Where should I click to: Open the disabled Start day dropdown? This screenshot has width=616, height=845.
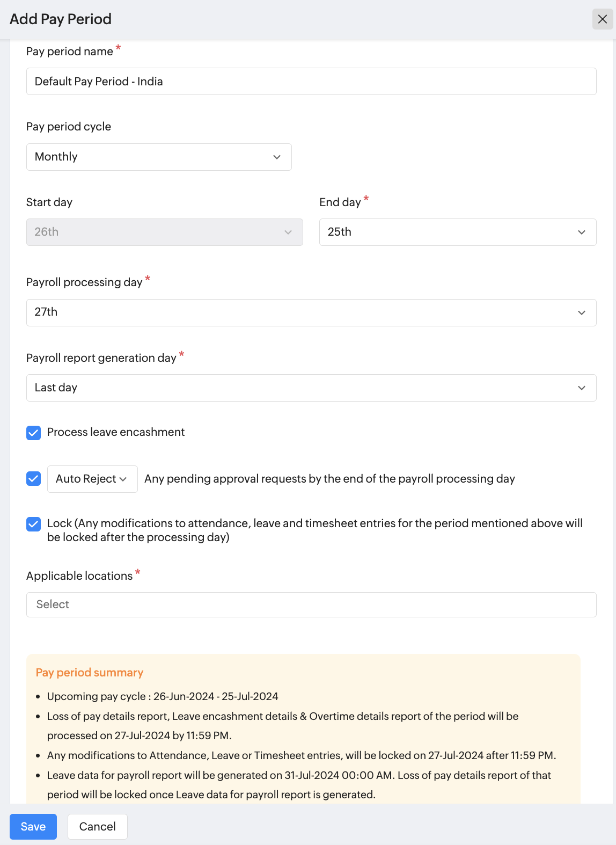coord(164,232)
